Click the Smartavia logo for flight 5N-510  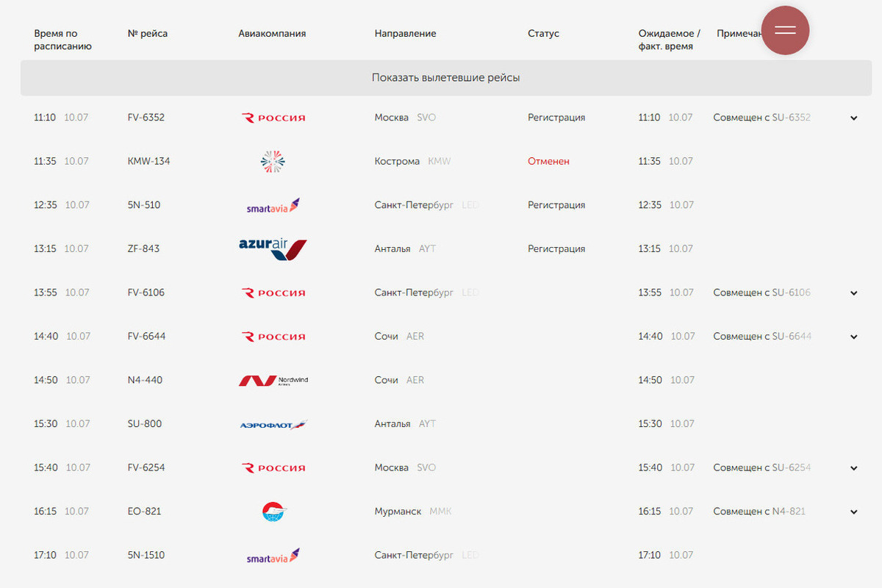click(273, 206)
